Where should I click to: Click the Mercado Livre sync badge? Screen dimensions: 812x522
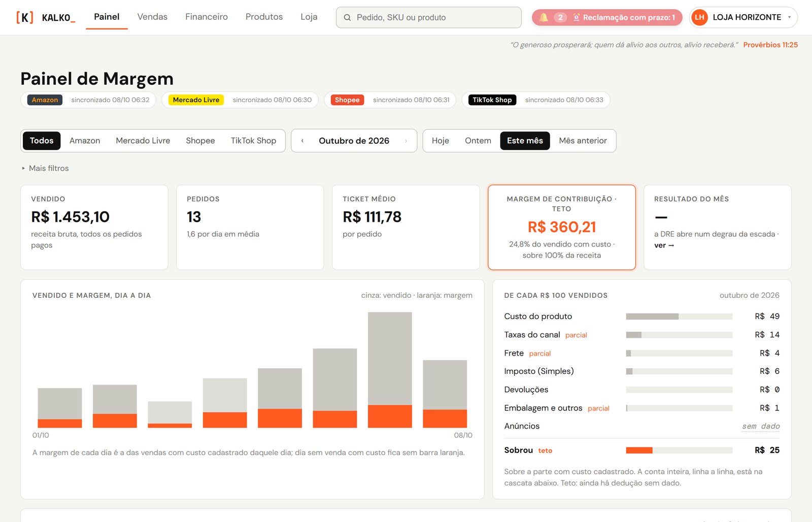pyautogui.click(x=196, y=100)
